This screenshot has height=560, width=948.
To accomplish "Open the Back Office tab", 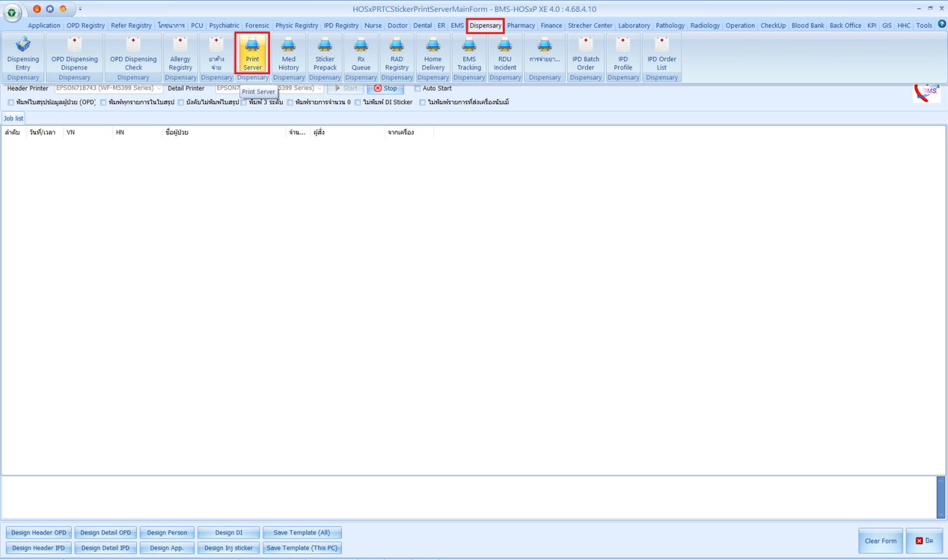I will [845, 26].
